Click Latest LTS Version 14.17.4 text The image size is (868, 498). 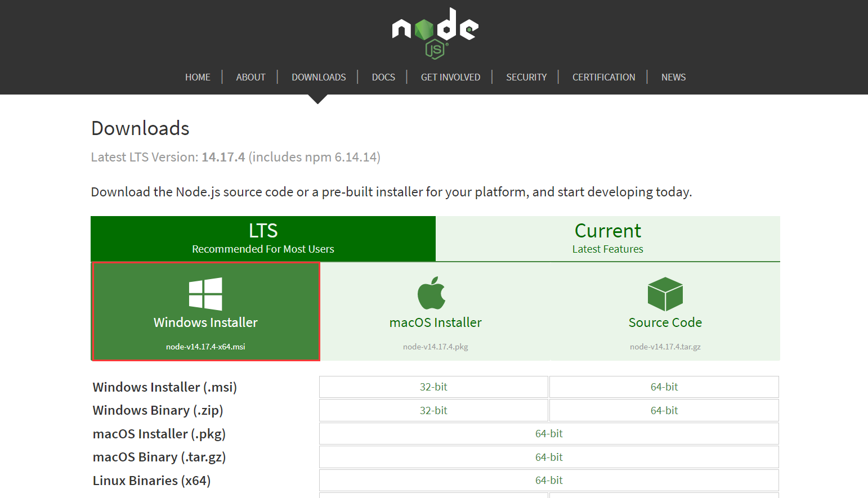tap(236, 157)
